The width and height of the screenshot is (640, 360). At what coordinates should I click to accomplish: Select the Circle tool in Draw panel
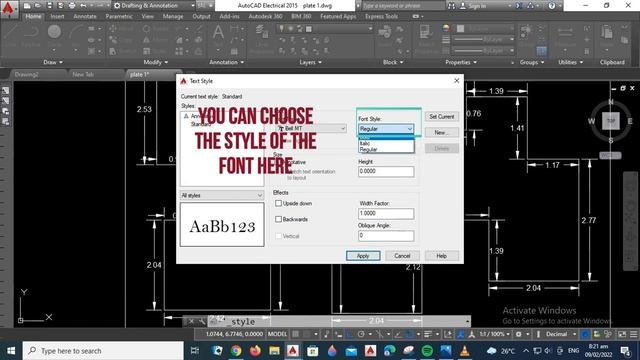54,32
